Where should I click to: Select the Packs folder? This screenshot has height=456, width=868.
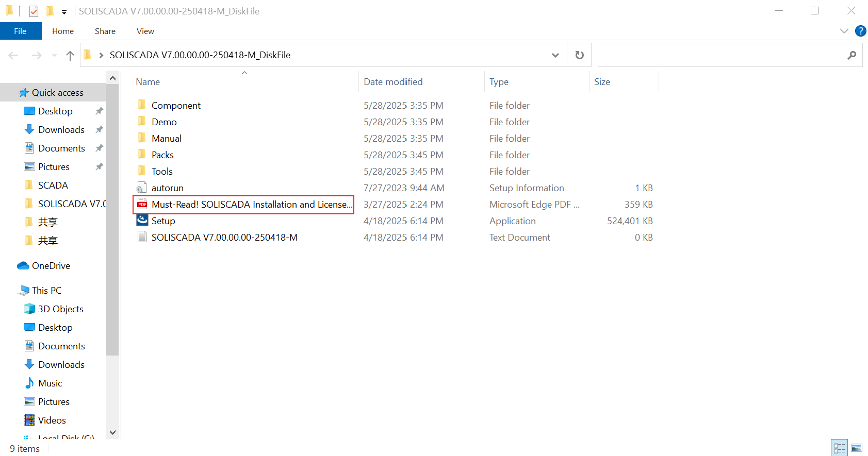point(162,155)
